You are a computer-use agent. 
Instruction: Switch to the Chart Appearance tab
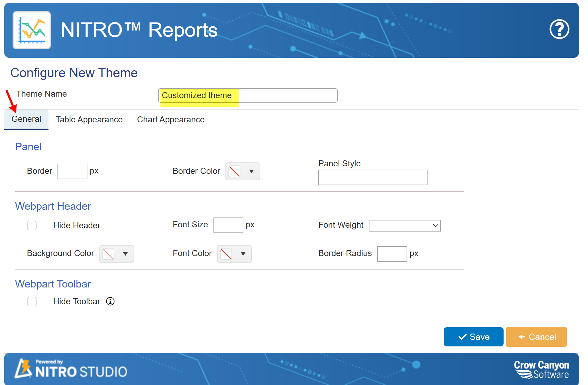point(170,119)
